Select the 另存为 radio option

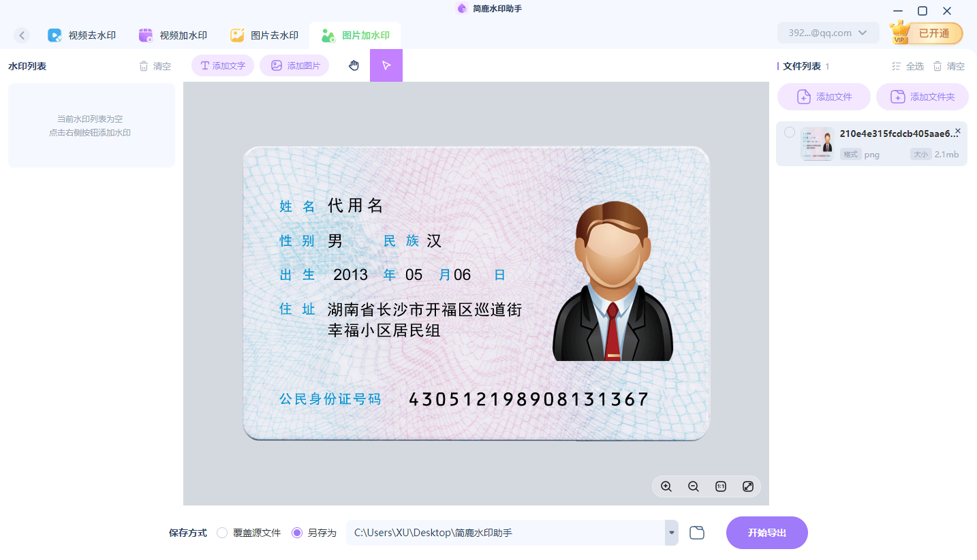point(314,533)
